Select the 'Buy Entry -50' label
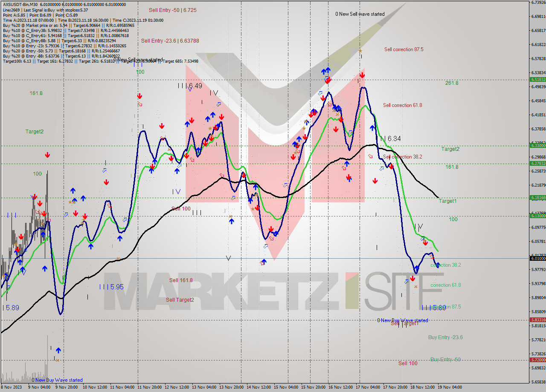 [445, 360]
